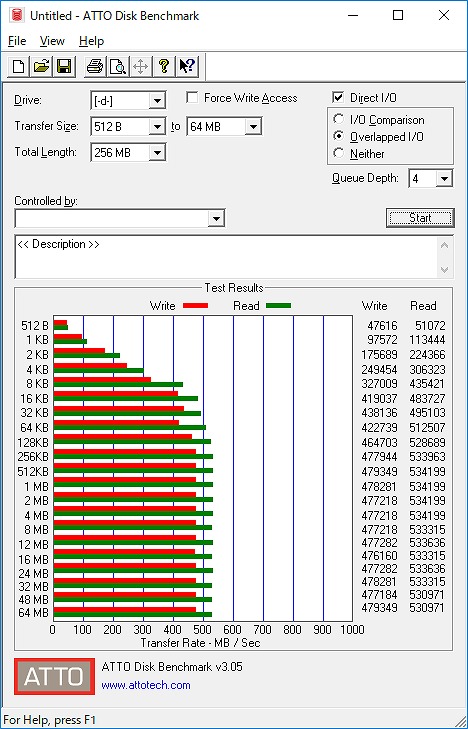Open a saved benchmark file icon
This screenshot has height=729, width=468.
coord(41,66)
